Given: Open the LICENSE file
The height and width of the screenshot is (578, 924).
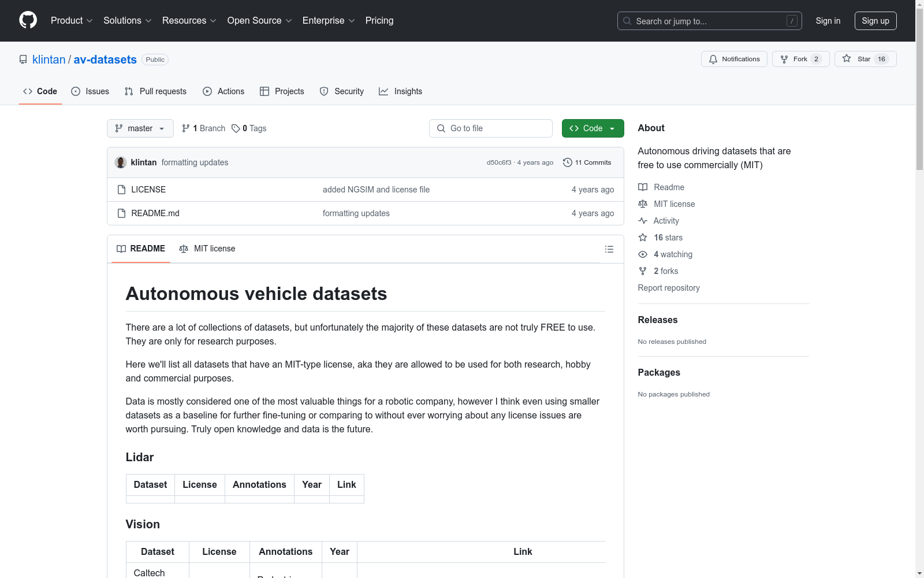Looking at the screenshot, I should coord(148,190).
